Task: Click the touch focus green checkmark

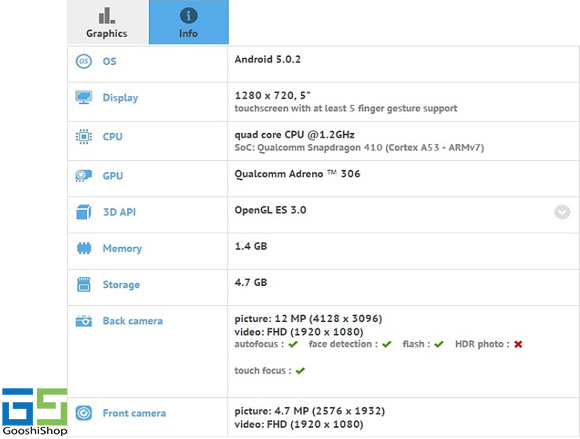Action: point(300,371)
